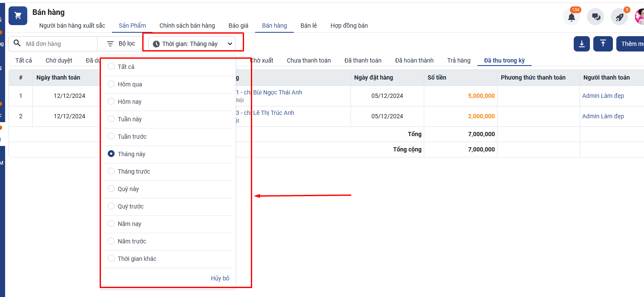644x297 pixels.
Task: Open the "Báo giá" menu item
Action: coord(239,26)
